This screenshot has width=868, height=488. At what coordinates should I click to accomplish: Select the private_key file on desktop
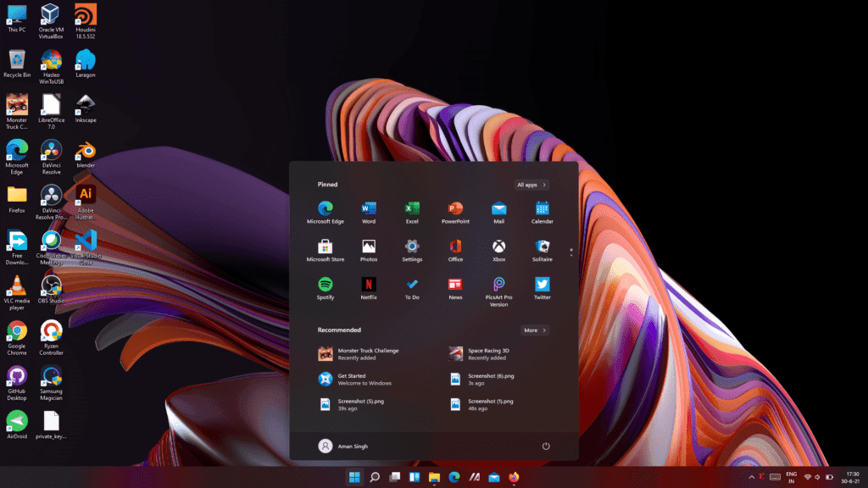(x=51, y=425)
